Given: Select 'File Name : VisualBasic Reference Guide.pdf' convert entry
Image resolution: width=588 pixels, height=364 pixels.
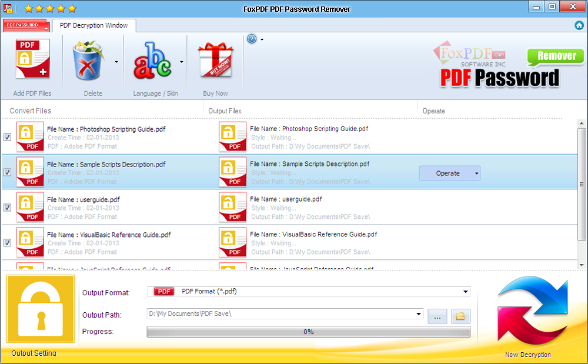Looking at the screenshot, I should [109, 235].
